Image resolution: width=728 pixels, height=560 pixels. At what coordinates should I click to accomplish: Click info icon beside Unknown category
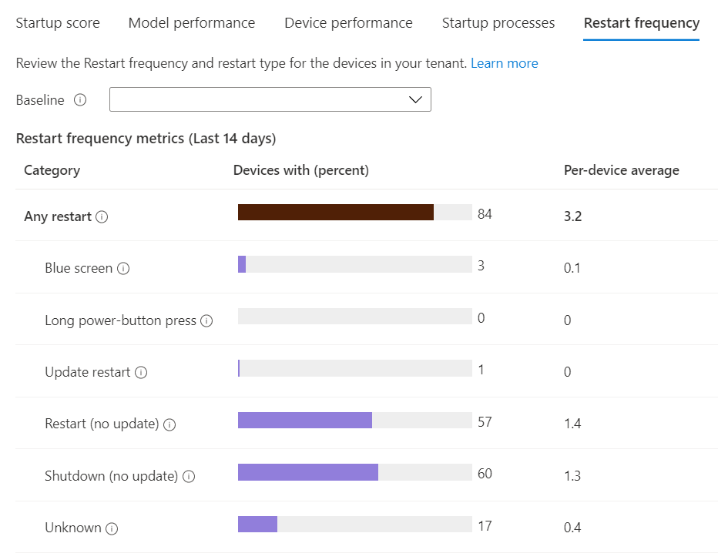tap(112, 528)
